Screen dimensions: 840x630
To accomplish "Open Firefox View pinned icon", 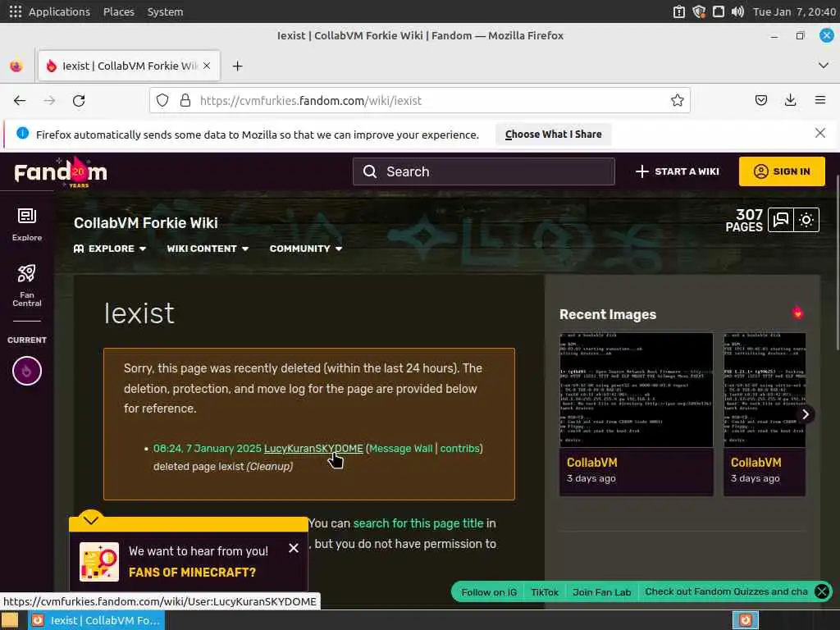I will pos(16,66).
